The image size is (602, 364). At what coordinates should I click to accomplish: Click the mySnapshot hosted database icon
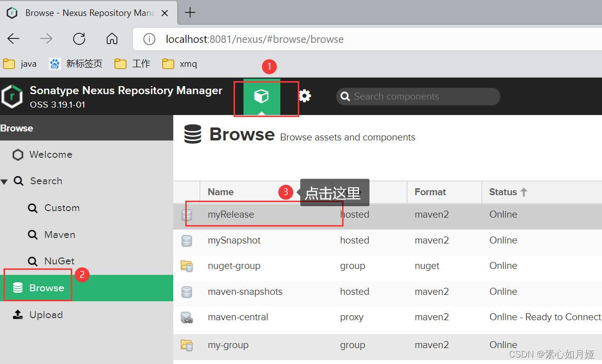coord(187,241)
